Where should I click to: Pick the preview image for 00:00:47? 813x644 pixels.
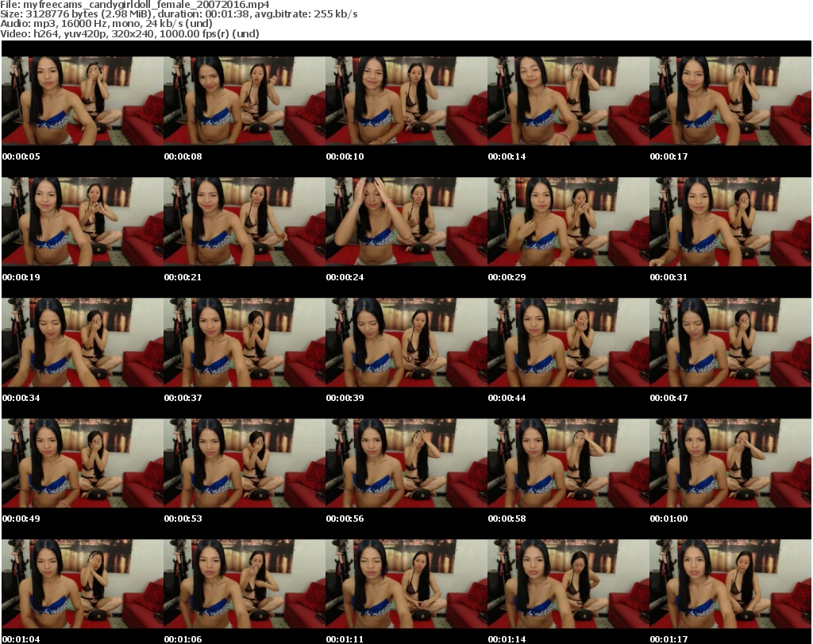coord(730,342)
